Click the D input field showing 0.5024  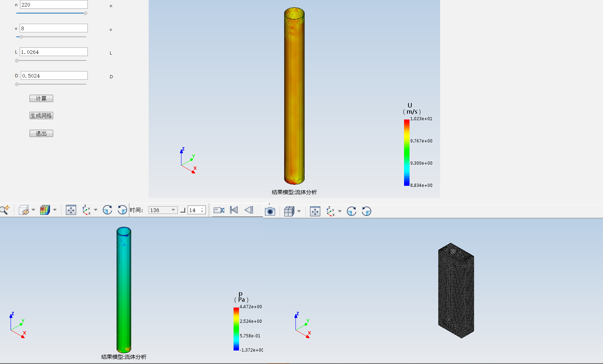pos(54,75)
